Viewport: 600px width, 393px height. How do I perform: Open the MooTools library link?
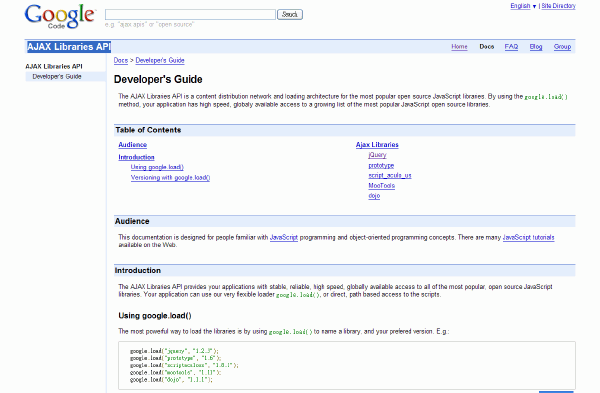click(382, 186)
